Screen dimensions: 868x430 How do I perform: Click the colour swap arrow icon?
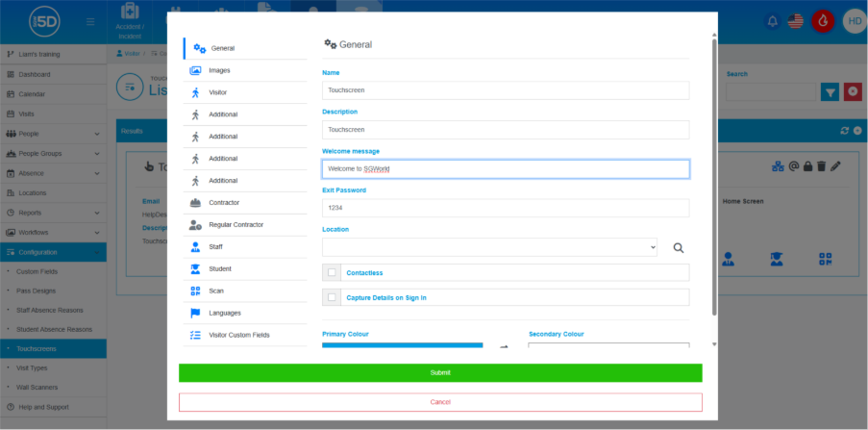click(504, 347)
